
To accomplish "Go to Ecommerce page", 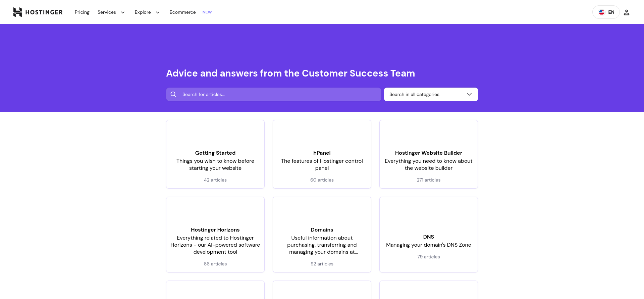I will coord(182,12).
